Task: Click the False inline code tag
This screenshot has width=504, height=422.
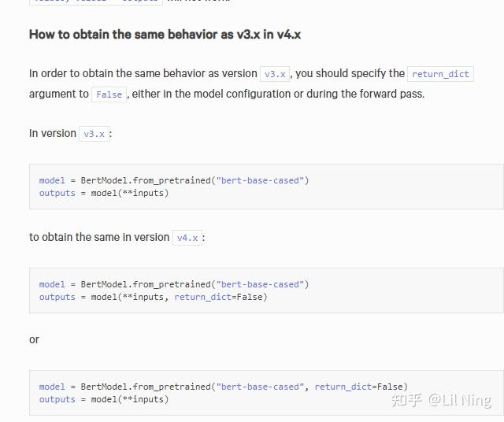Action: coord(109,94)
